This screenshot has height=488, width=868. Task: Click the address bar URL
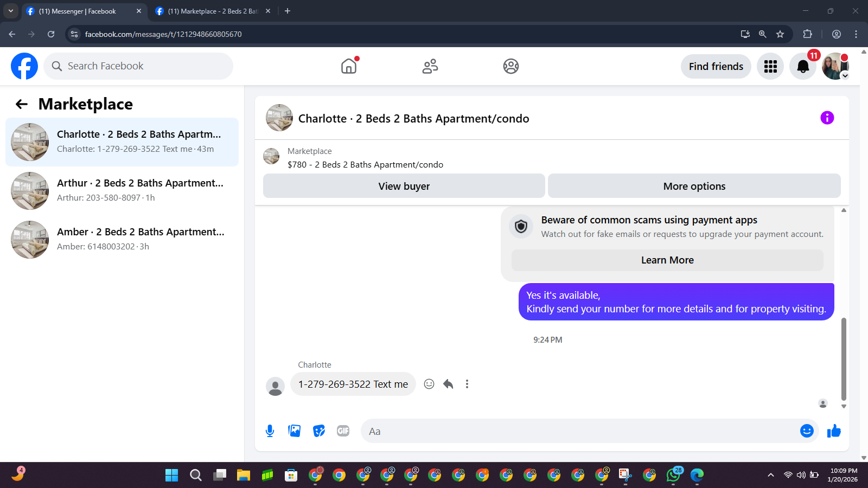[163, 34]
